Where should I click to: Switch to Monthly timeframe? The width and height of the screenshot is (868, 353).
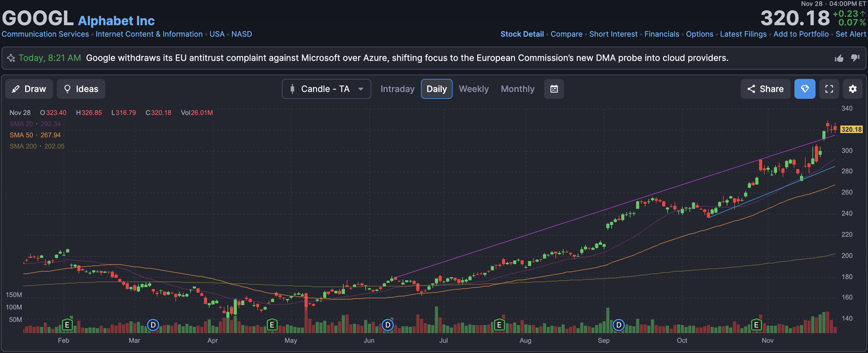(517, 89)
